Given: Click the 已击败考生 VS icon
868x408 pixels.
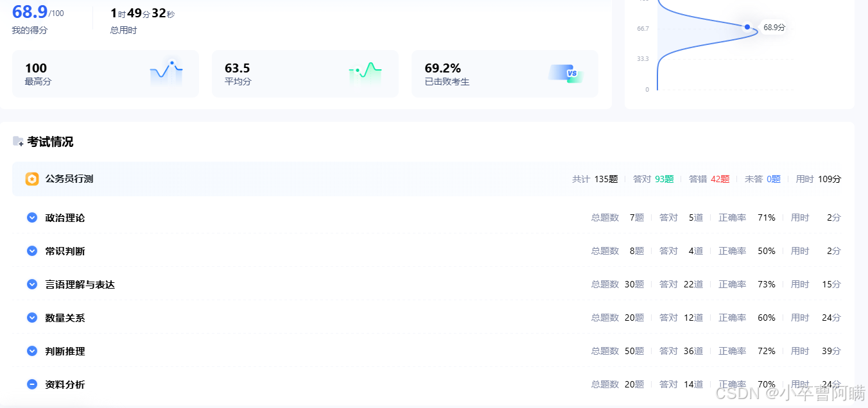Looking at the screenshot, I should [565, 73].
